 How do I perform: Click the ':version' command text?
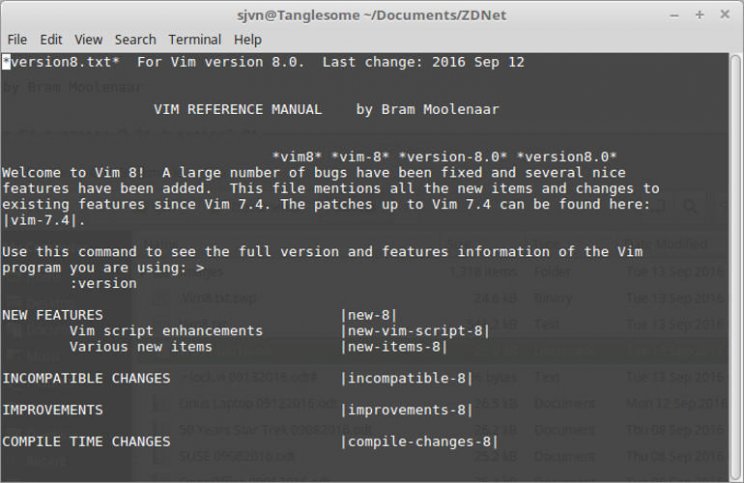(x=103, y=284)
